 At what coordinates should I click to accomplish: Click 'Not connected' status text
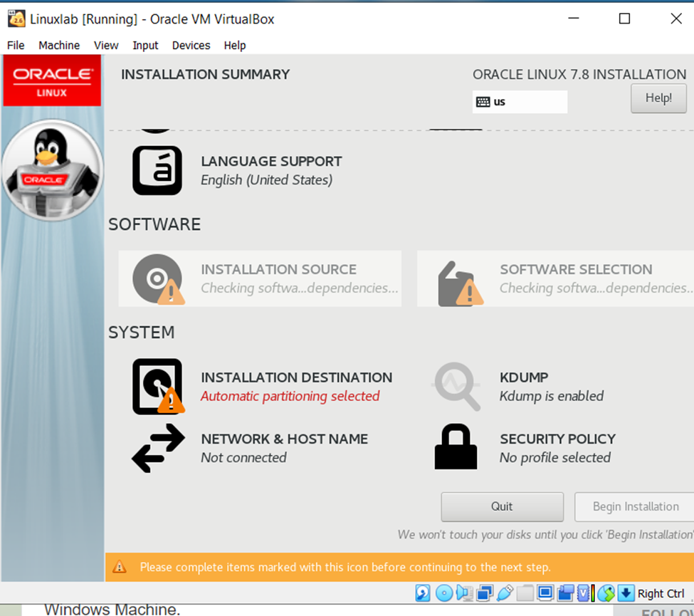(243, 457)
